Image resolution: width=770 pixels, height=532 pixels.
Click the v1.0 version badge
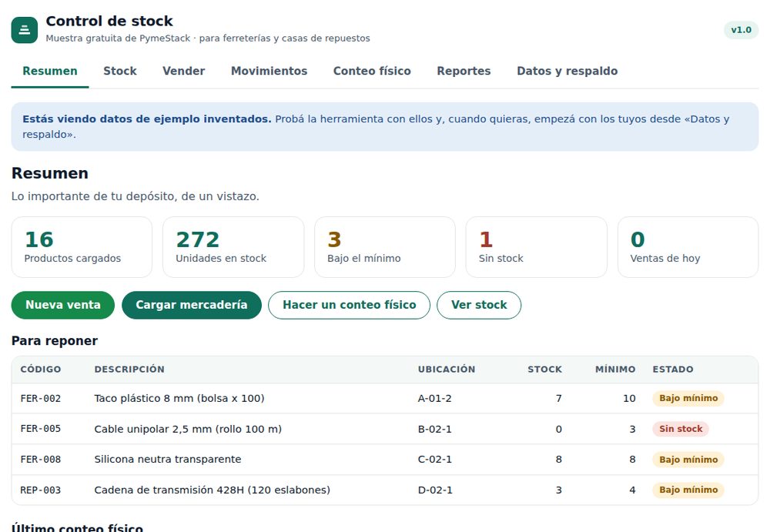point(741,30)
